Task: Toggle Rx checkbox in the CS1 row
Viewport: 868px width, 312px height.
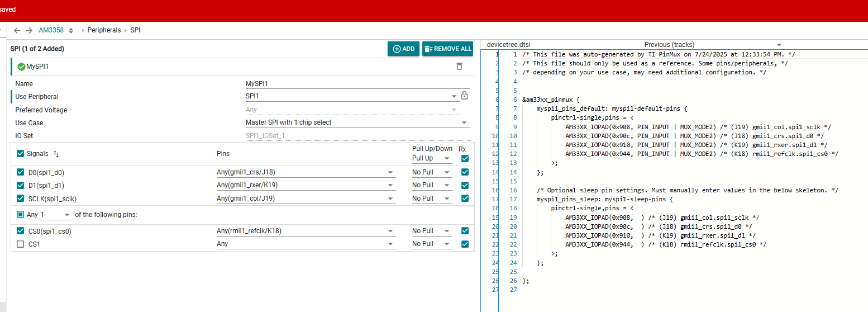Action: click(x=465, y=244)
